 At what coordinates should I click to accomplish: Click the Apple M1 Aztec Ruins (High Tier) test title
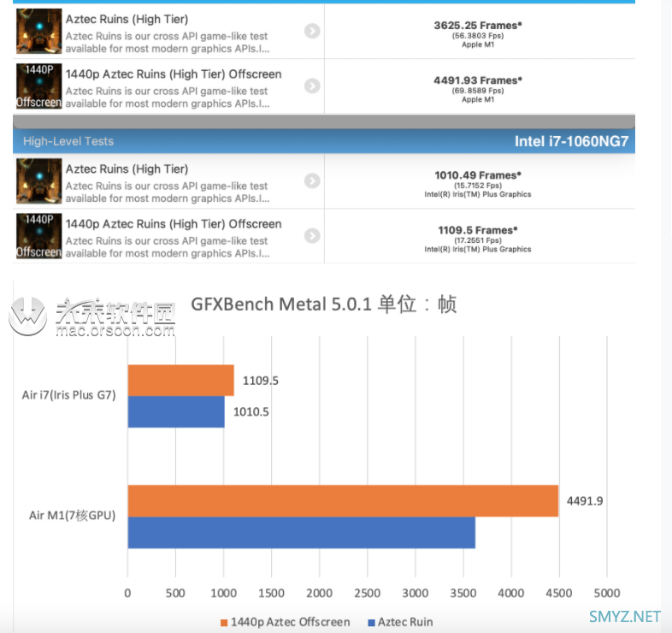127,20
